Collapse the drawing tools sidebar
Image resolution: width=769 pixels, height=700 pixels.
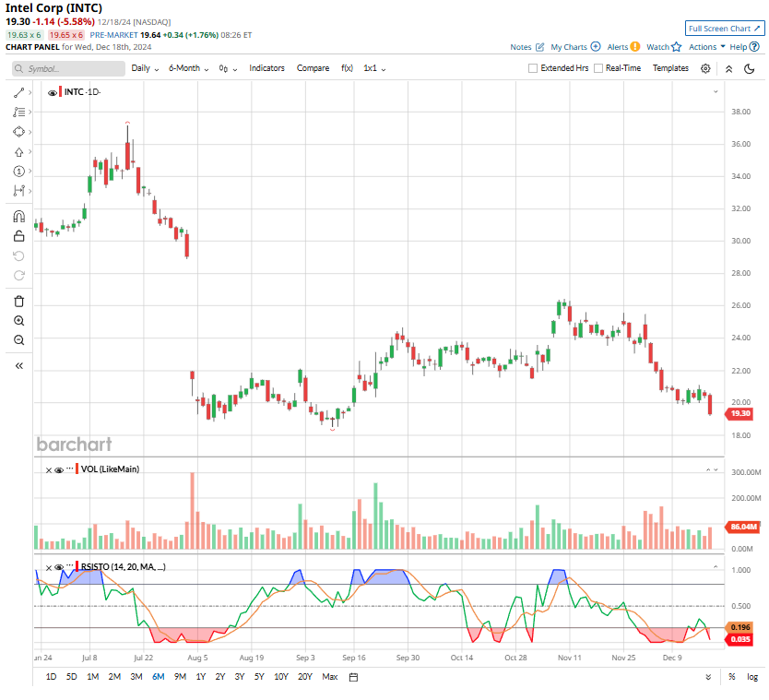pyautogui.click(x=18, y=365)
